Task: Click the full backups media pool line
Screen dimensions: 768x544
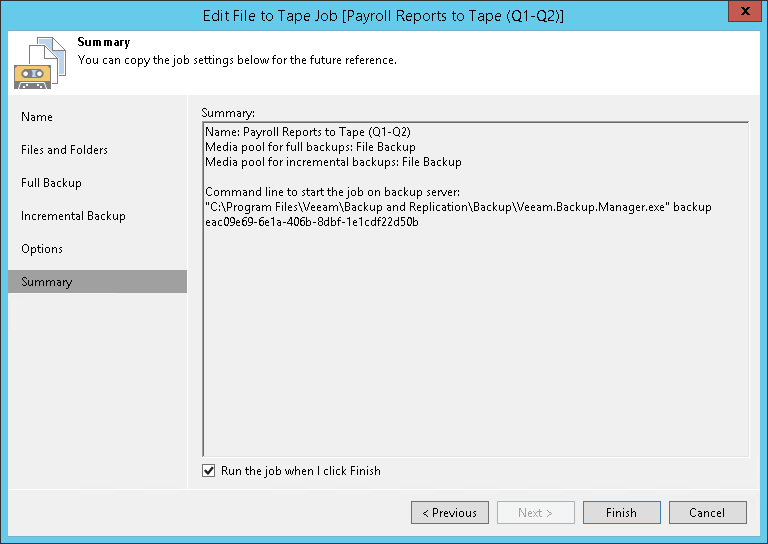Action: click(310, 147)
